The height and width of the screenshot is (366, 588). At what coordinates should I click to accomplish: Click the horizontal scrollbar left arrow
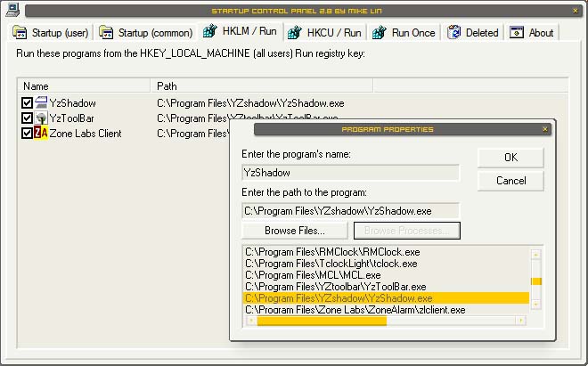251,321
